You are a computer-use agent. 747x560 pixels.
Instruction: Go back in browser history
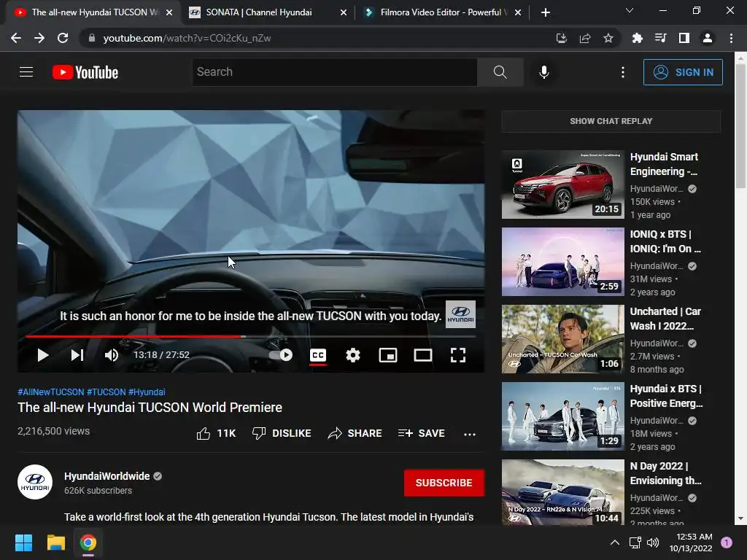coord(16,38)
